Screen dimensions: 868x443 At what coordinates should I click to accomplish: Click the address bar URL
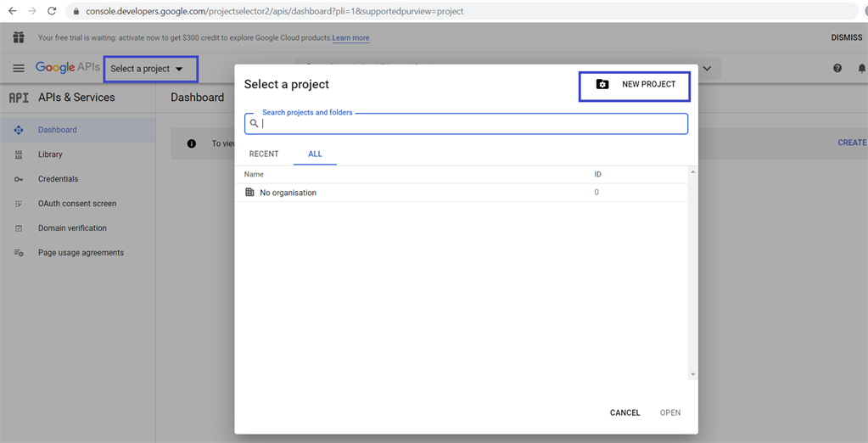[x=275, y=11]
